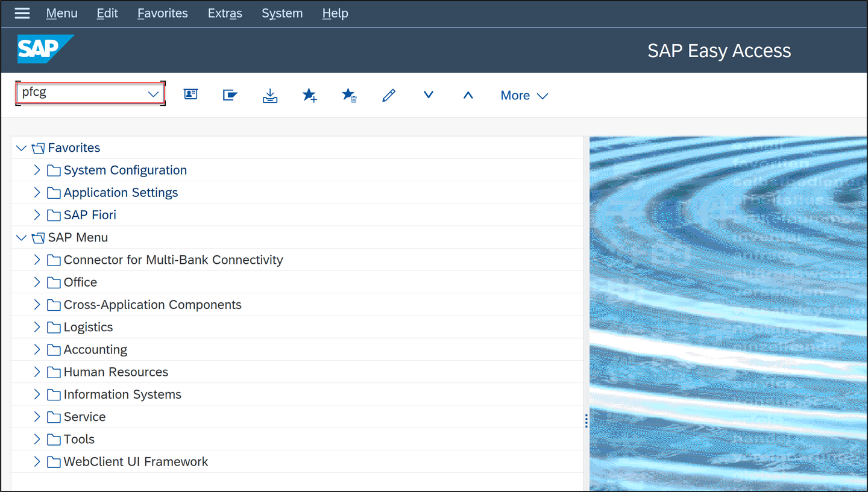Open the transaction code field dropdown arrow
The width and height of the screenshot is (868, 492).
tap(153, 94)
